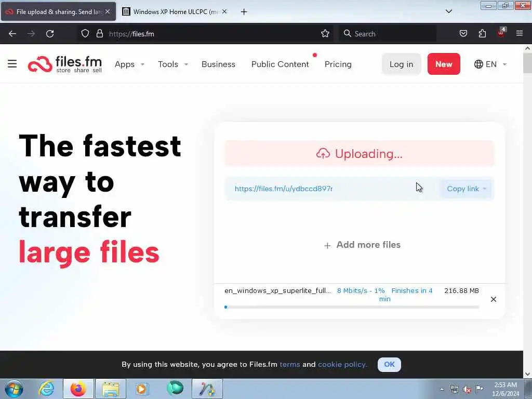532x399 pixels.
Task: Click the Log in button
Action: (x=401, y=64)
